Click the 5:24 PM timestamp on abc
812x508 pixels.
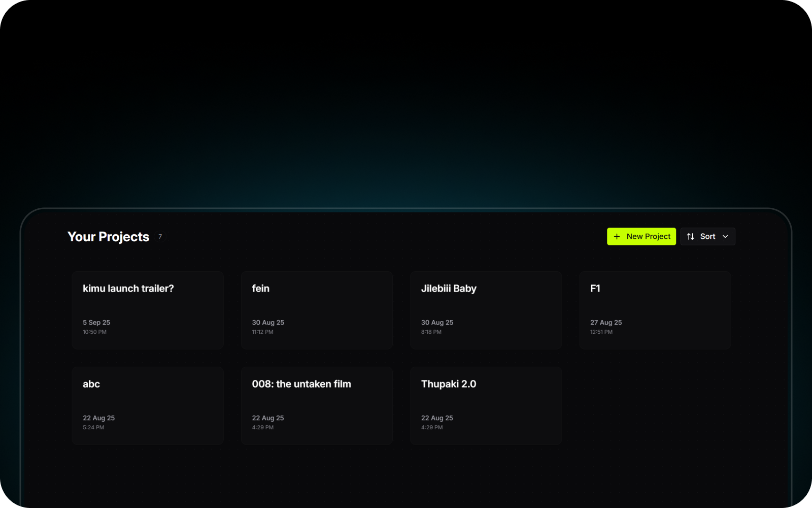pos(93,428)
